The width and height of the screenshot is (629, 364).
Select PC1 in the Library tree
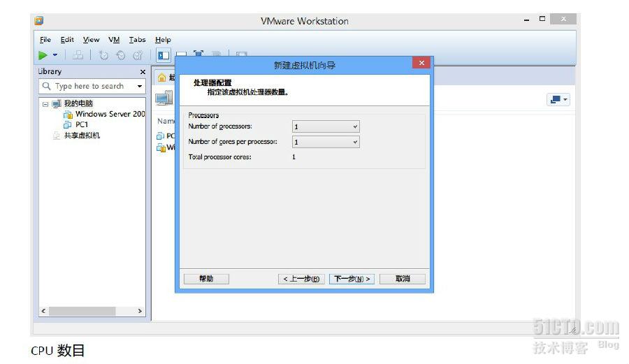pos(82,124)
